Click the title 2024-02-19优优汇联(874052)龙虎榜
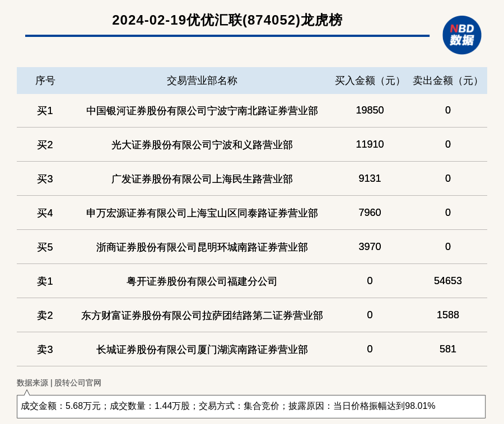 coord(227,20)
